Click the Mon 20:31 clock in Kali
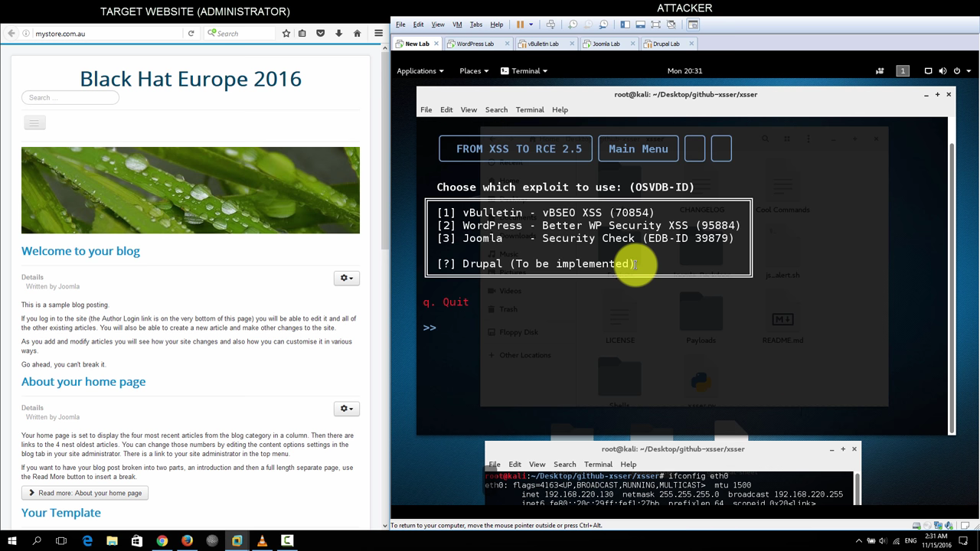This screenshot has width=980, height=551. coord(684,70)
